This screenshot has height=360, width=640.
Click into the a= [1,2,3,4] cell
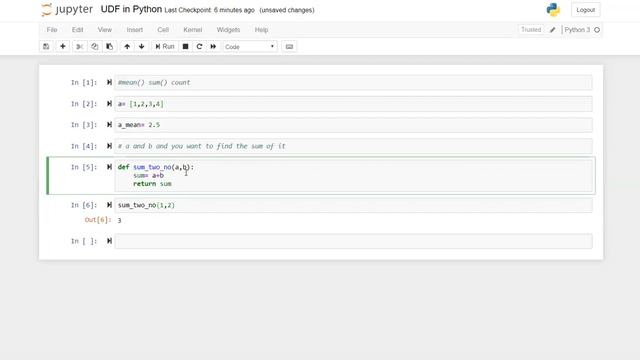point(353,104)
